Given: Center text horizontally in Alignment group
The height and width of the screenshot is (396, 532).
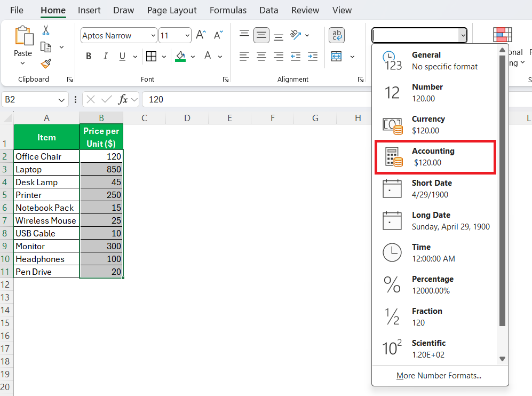Looking at the screenshot, I should [x=261, y=57].
